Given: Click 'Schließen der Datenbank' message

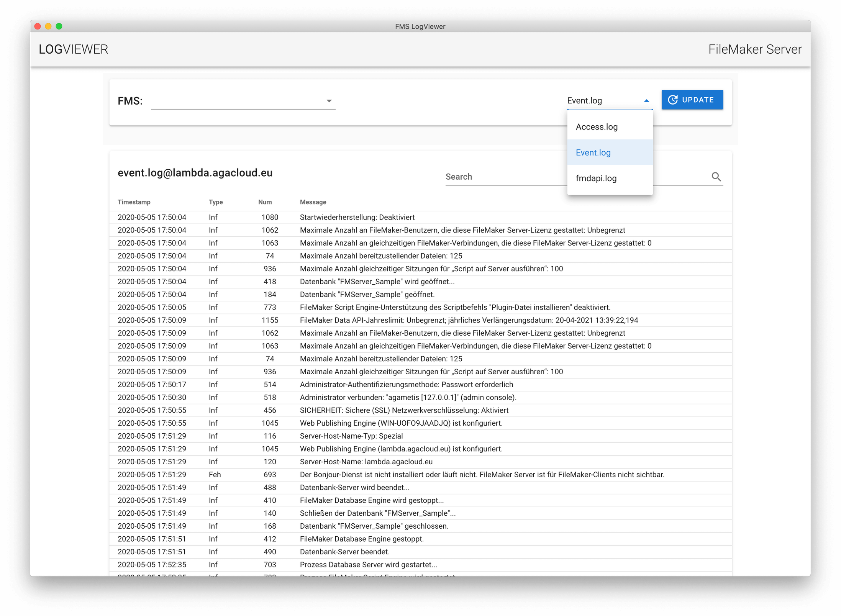Looking at the screenshot, I should [x=377, y=513].
